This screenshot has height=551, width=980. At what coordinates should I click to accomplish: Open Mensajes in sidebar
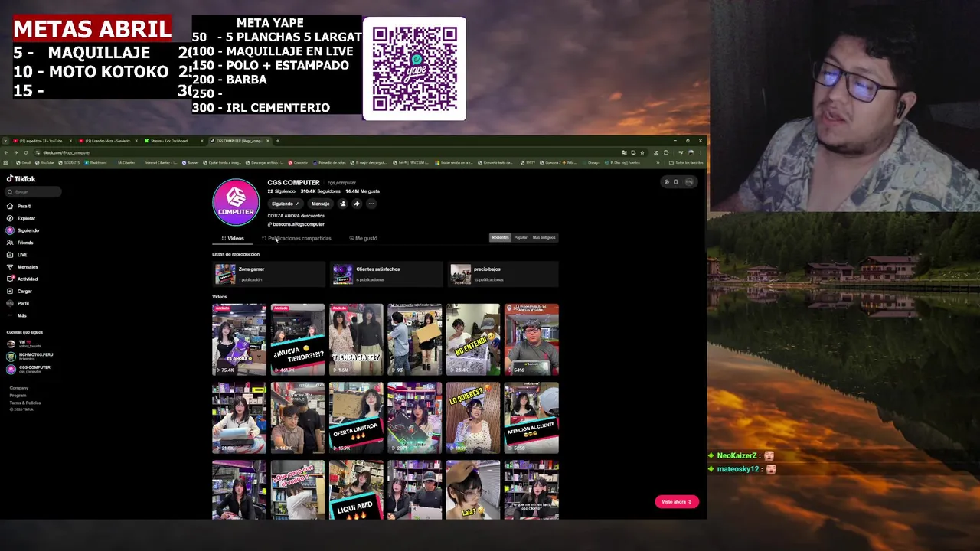[23, 267]
